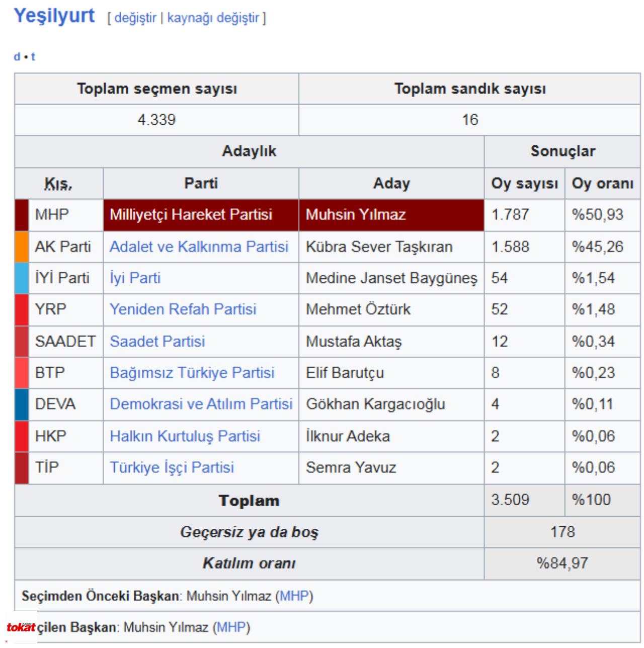Select candidate Mustafa Aktaş

(354, 342)
